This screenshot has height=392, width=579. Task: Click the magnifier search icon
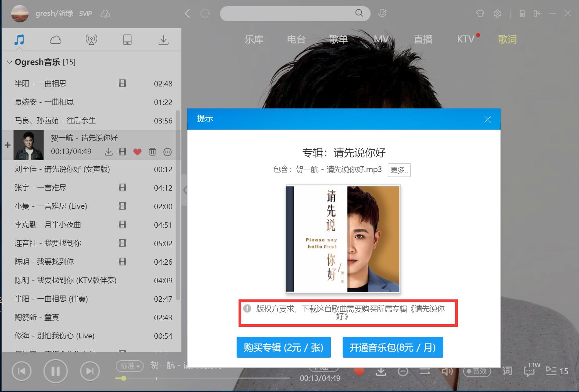click(359, 13)
